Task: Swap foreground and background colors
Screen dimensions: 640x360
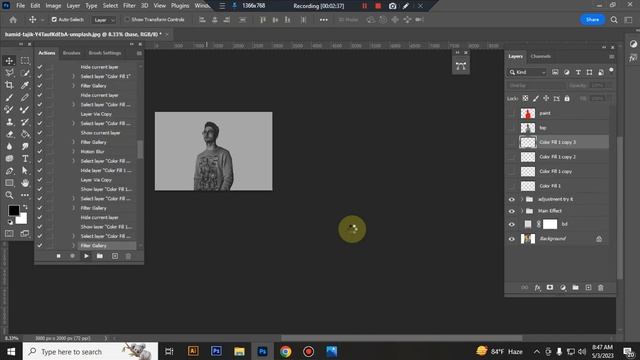Action: (x=25, y=207)
